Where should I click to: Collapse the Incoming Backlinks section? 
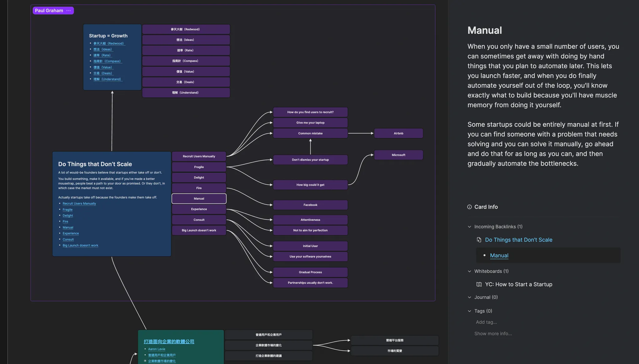click(x=470, y=227)
